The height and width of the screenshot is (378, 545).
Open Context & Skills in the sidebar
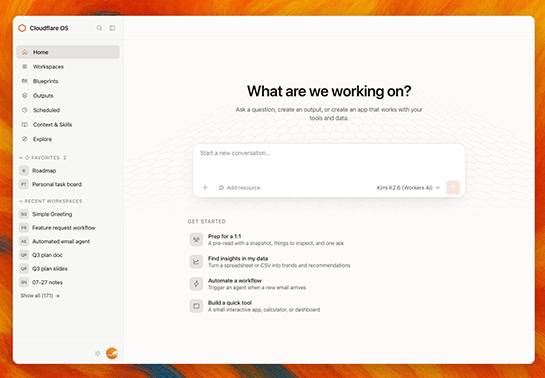[68, 124]
